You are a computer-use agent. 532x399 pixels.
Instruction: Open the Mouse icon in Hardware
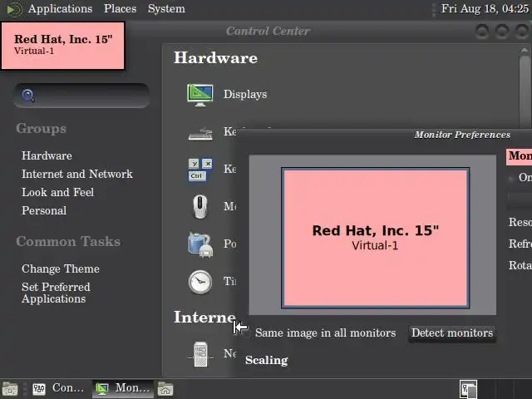tap(199, 207)
